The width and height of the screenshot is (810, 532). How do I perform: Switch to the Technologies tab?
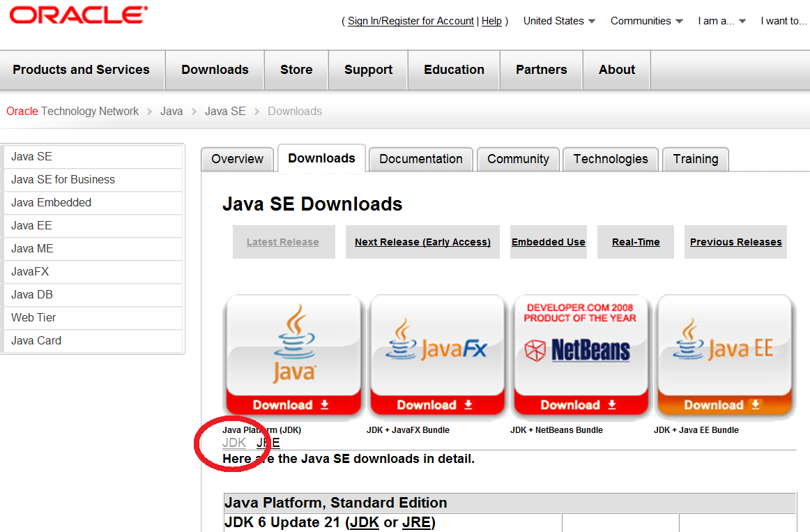pyautogui.click(x=611, y=159)
